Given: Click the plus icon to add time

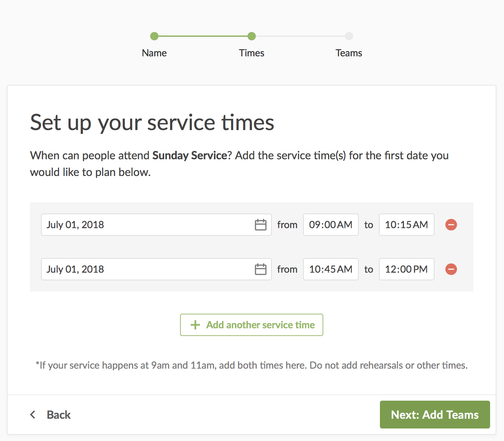Looking at the screenshot, I should (x=195, y=325).
